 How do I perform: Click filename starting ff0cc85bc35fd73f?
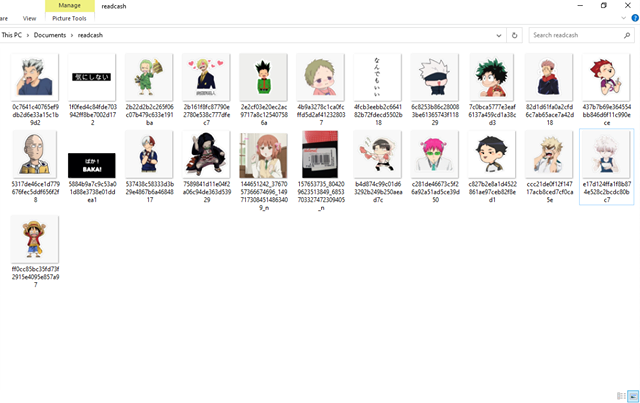click(35, 277)
